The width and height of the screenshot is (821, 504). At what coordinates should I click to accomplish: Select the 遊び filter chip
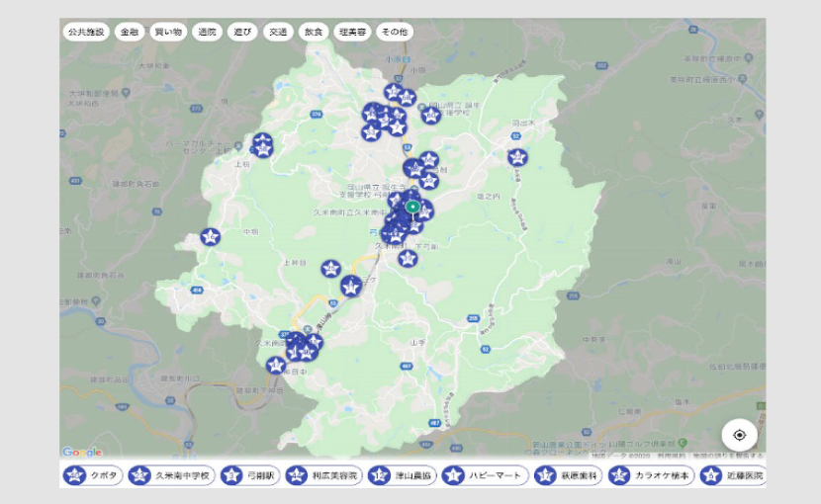tap(242, 32)
